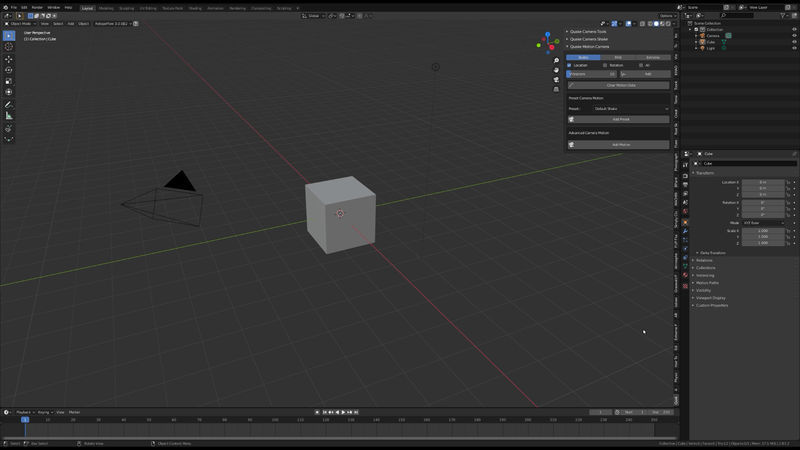Expand the Custom Properties section
Viewport: 800px width, 450px height.
point(712,306)
